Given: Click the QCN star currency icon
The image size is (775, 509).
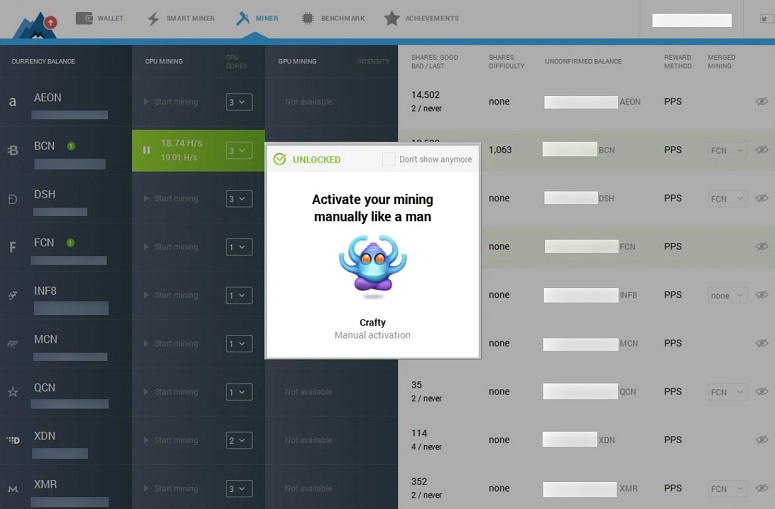Looking at the screenshot, I should click(13, 392).
